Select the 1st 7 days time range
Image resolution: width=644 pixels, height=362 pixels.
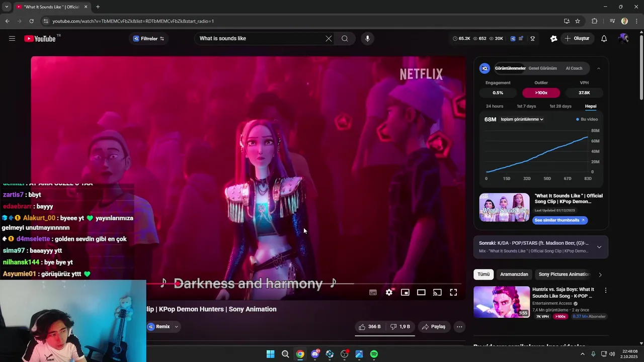tap(526, 106)
